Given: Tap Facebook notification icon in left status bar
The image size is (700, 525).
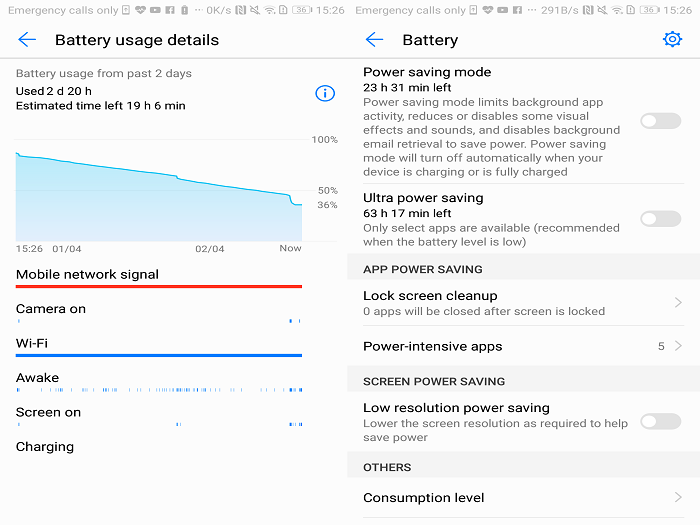Looking at the screenshot, I should point(170,10).
